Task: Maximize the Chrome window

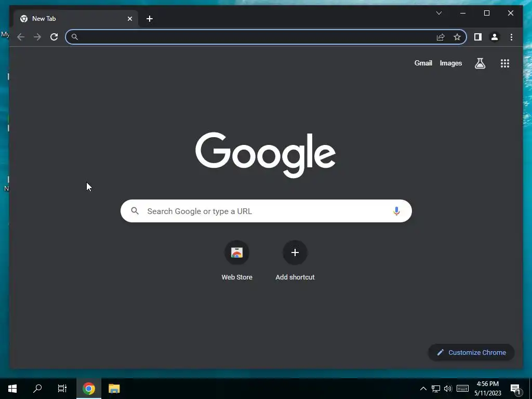Action: tap(486, 13)
